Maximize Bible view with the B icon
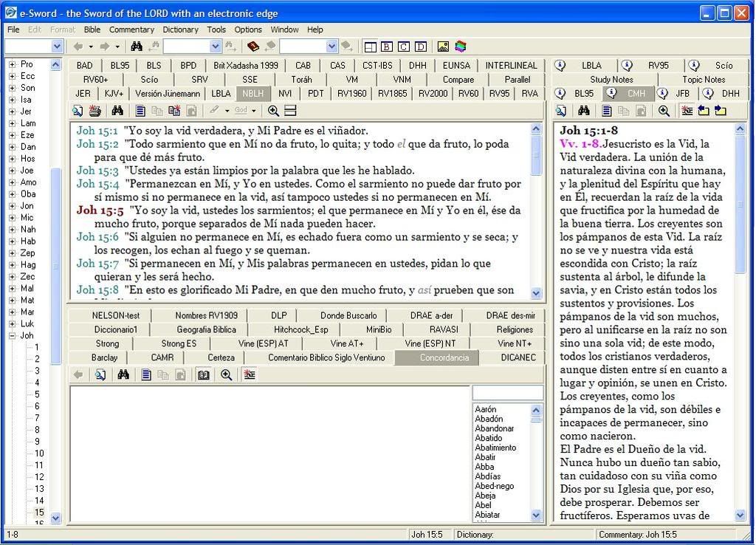The height and width of the screenshot is (545, 756). [387, 47]
